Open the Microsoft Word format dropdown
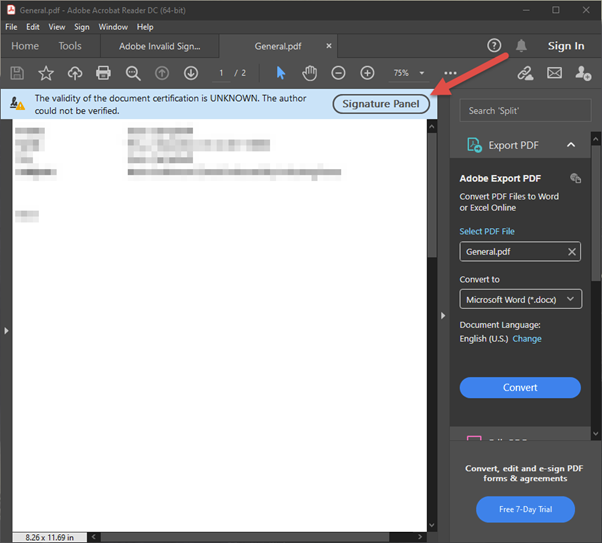 (521, 299)
